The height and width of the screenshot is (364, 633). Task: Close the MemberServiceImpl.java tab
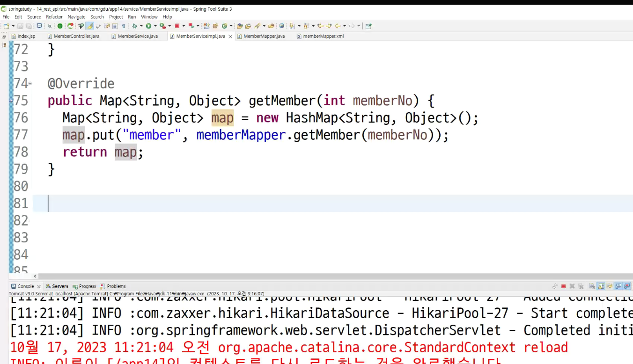coord(230,36)
